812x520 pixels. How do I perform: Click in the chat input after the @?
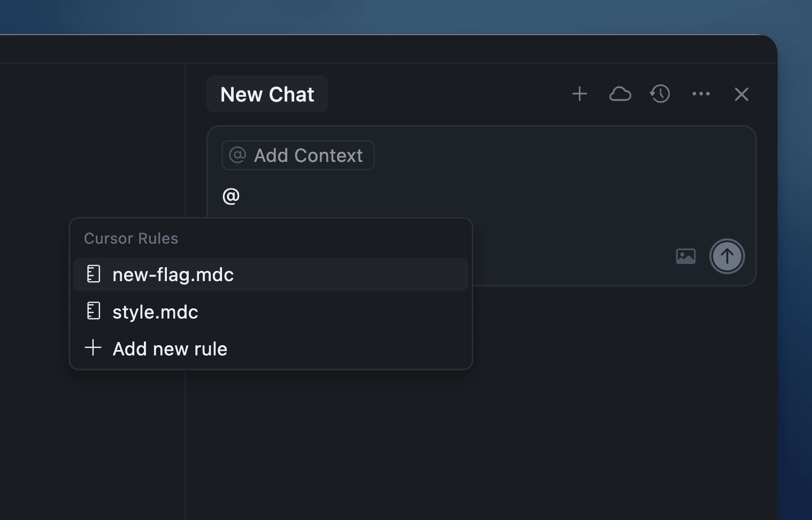pos(374,197)
